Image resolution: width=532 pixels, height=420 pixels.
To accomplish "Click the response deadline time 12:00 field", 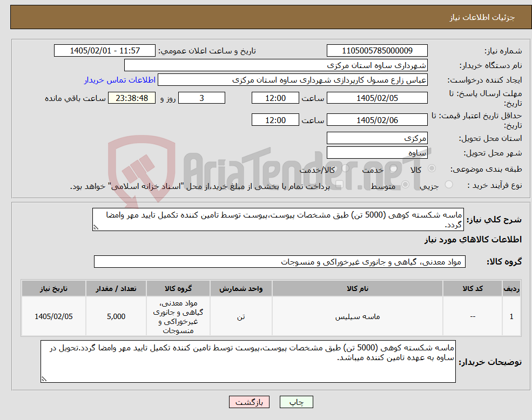I will coord(275,98).
